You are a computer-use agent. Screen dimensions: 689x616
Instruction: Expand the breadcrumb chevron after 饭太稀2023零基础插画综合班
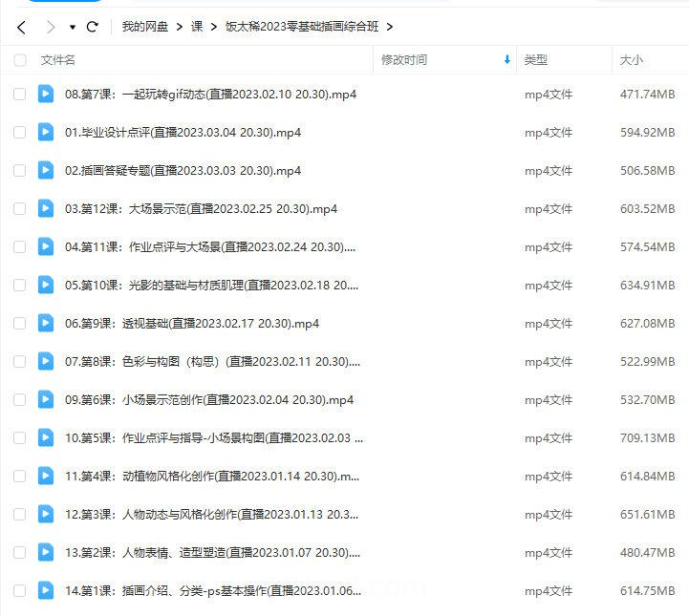(x=389, y=27)
